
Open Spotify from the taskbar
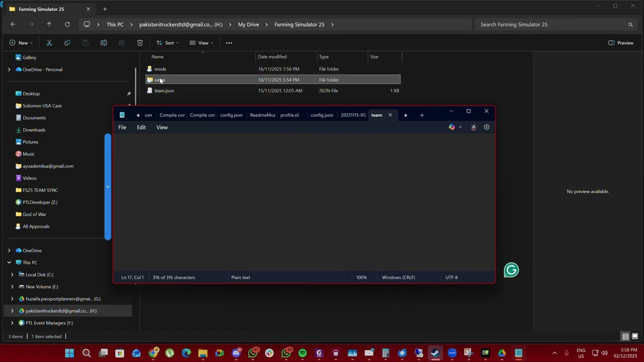pos(302,353)
